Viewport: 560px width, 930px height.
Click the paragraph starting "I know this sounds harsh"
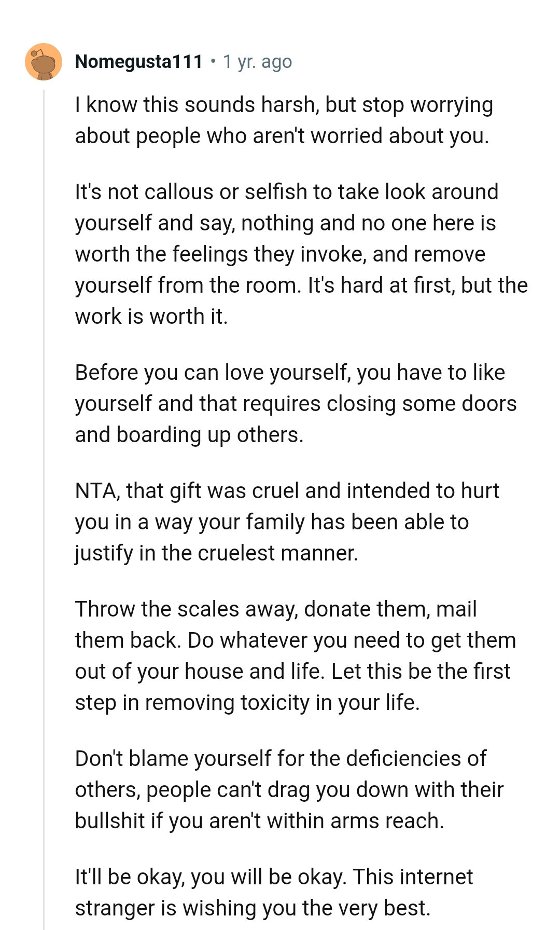[284, 120]
